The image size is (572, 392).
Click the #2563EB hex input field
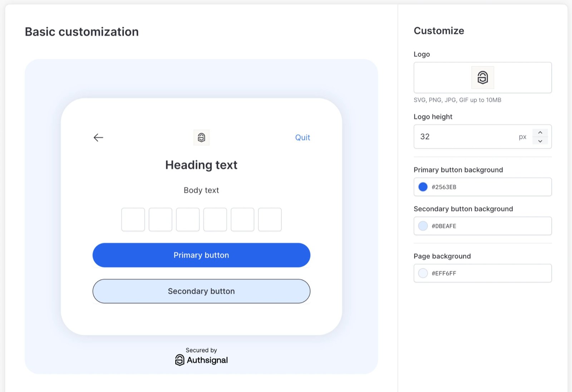point(483,187)
